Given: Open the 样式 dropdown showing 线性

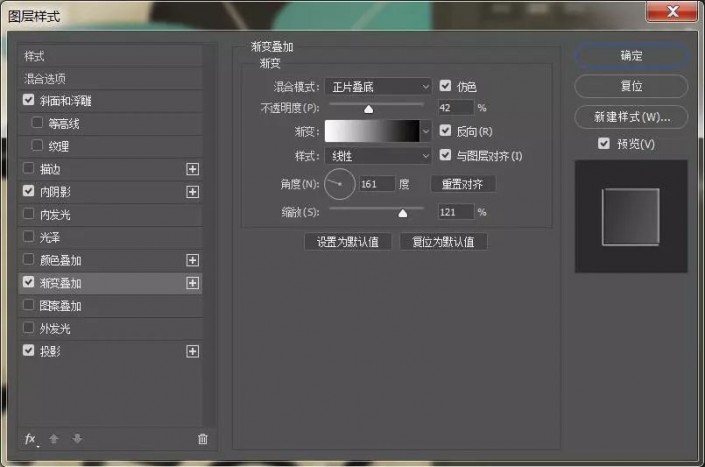Looking at the screenshot, I should 378,156.
